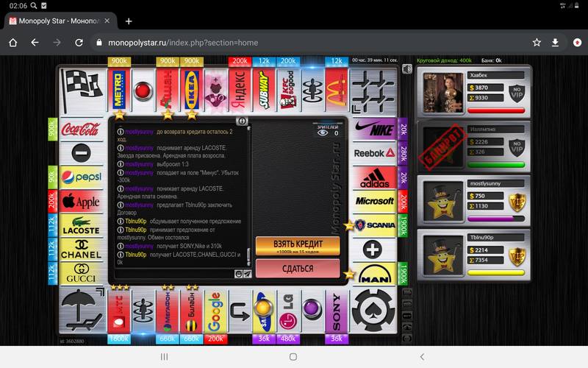Click mostlysunny's gold VIP badge
The width and height of the screenshot is (588, 368).
tap(517, 202)
